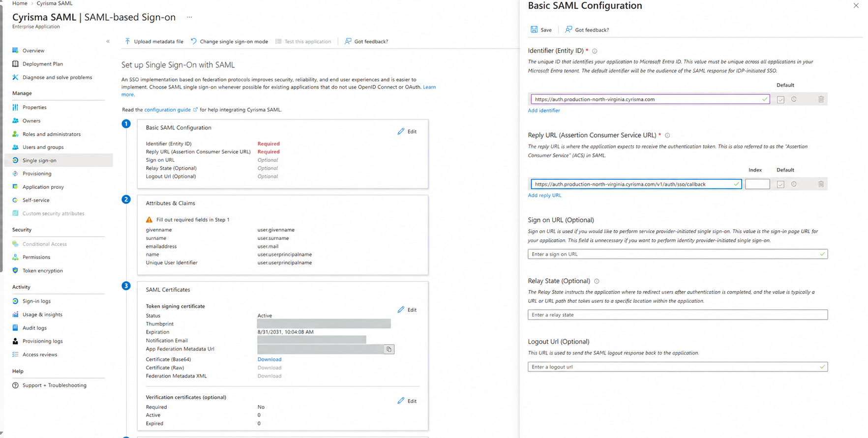Toggle the Default checkbox for the identifier
This screenshot has height=438, width=868.
click(x=780, y=99)
